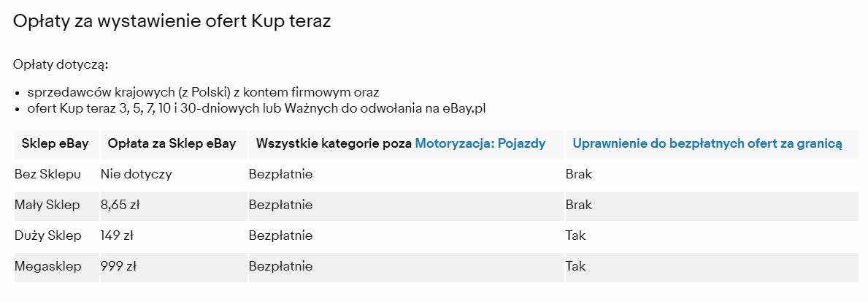Click the bullet mentioning eBay.pl offers
The height and width of the screenshot is (302, 868).
point(256,109)
